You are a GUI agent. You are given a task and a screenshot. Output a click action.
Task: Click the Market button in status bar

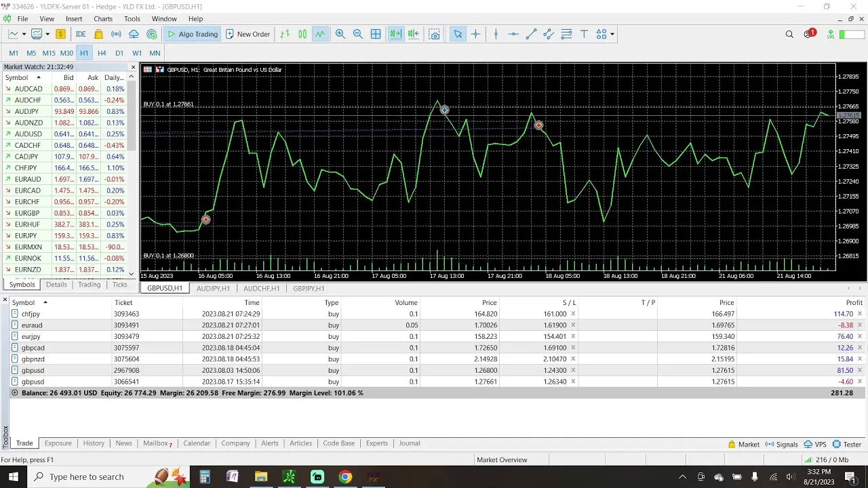tap(744, 445)
